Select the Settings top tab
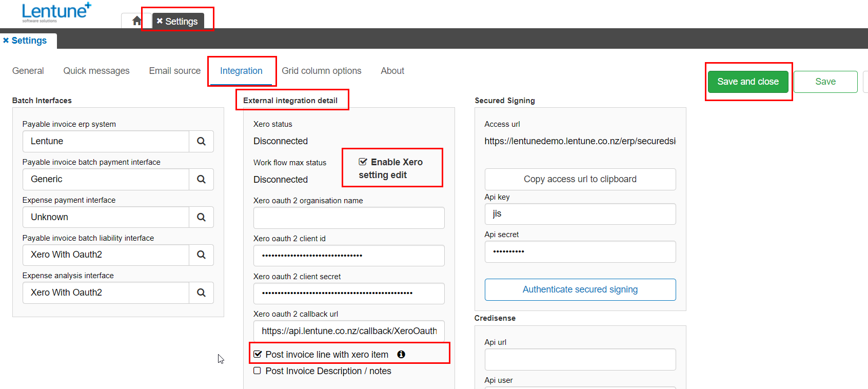 pyautogui.click(x=178, y=21)
